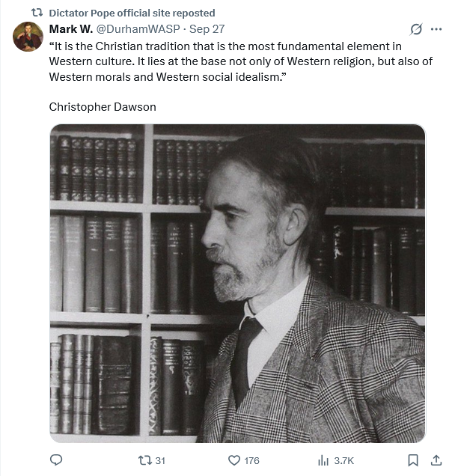This screenshot has height=476, width=455.
Task: Click the reply speech bubble icon
Action: 55,460
